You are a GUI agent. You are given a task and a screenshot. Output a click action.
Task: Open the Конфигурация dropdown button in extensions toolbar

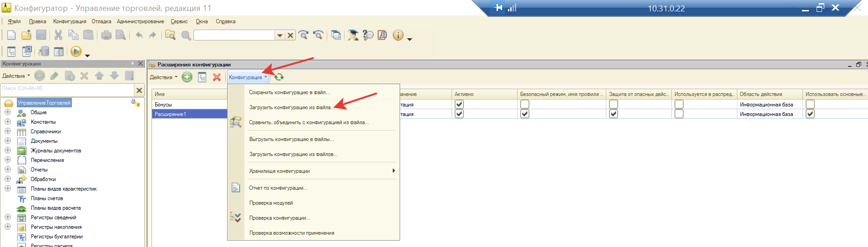[248, 77]
